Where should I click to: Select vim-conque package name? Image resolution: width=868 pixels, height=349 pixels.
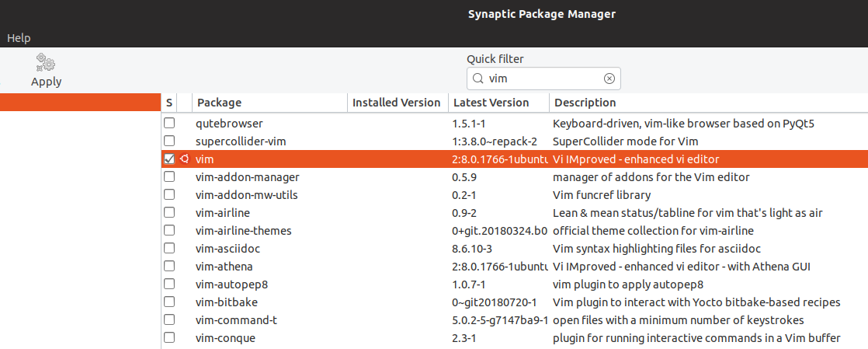coord(225,338)
